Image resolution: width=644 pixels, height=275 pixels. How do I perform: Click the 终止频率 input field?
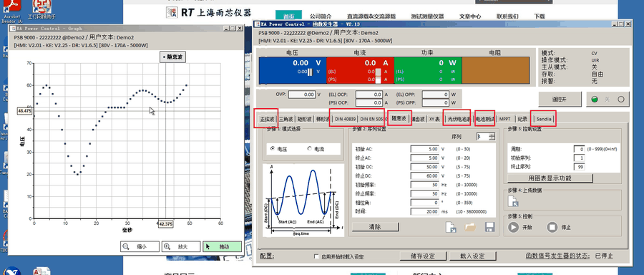point(424,193)
